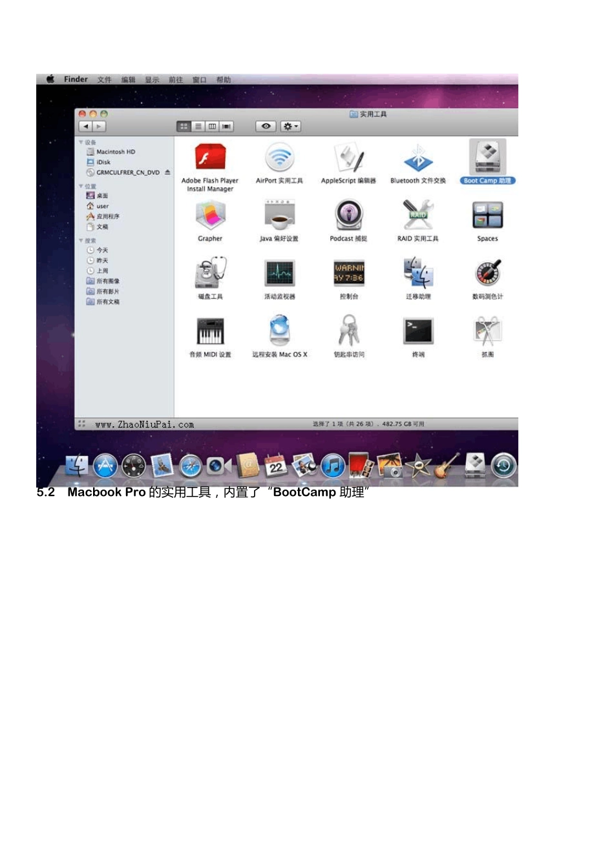This screenshot has height=868, width=614.
Task: Select iDisk in sidebar
Action: [x=98, y=162]
